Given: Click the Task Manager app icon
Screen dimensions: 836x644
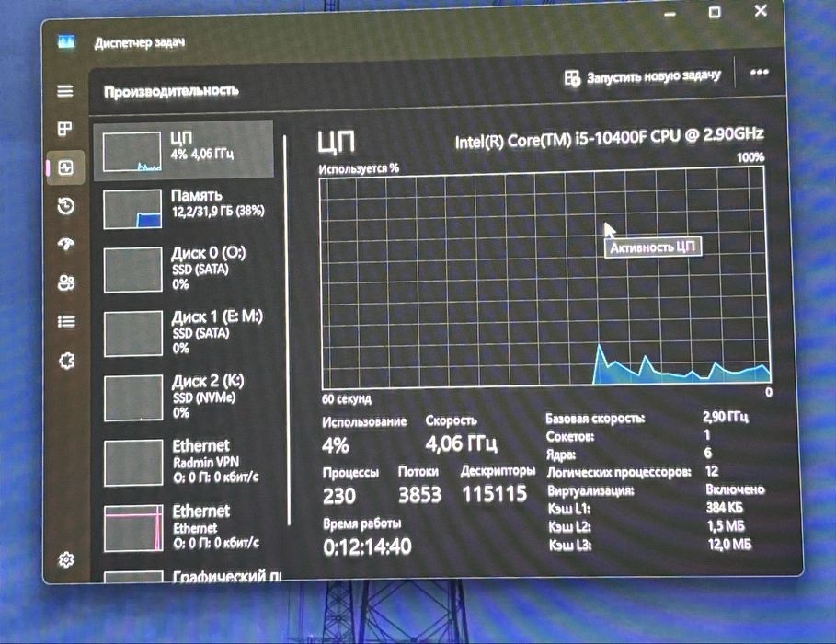Looking at the screenshot, I should (66, 41).
